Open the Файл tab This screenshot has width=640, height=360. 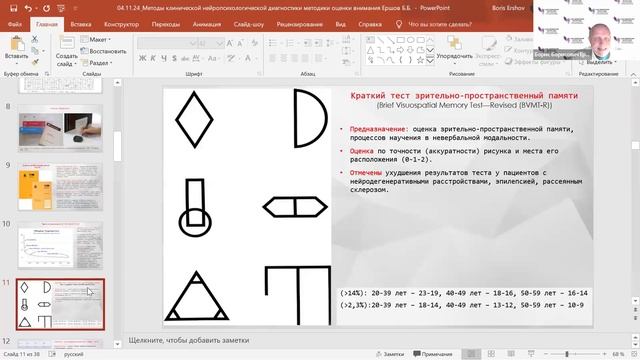(x=15, y=24)
